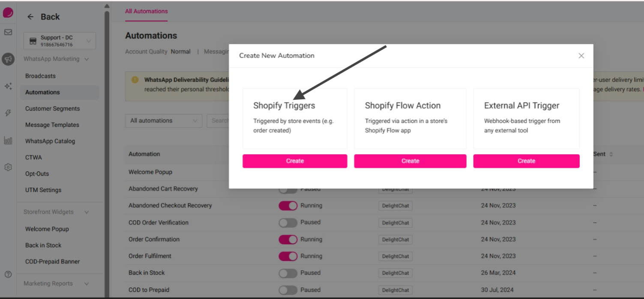Image resolution: width=644 pixels, height=299 pixels.
Task: Open Welcome Popup under Storefront Widgets
Action: [47, 229]
